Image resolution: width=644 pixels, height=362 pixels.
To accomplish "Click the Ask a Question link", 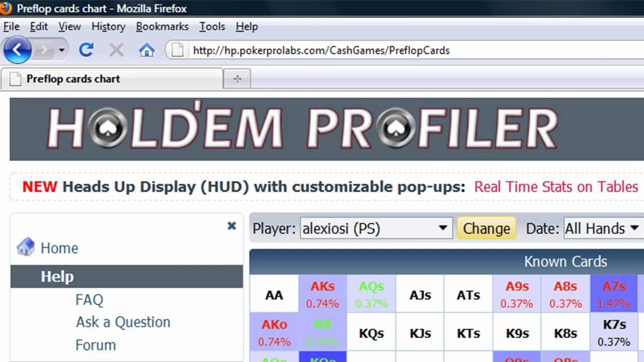I will [123, 322].
